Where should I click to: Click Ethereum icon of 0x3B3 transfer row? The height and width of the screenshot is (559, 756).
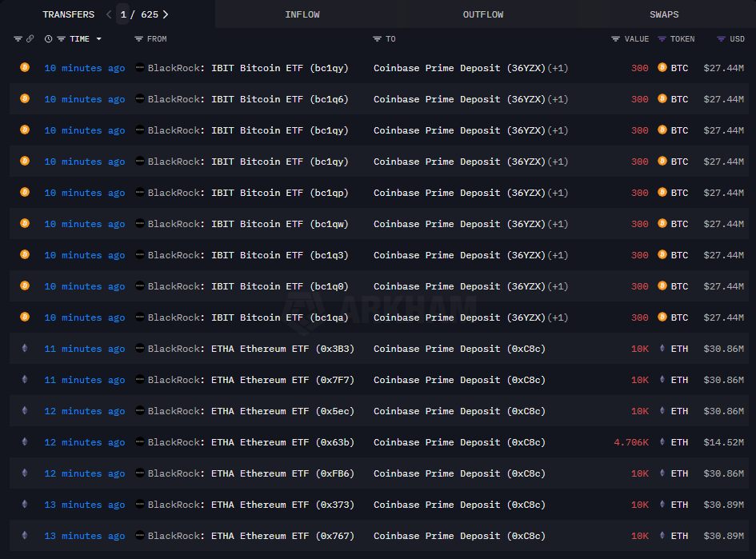point(25,348)
